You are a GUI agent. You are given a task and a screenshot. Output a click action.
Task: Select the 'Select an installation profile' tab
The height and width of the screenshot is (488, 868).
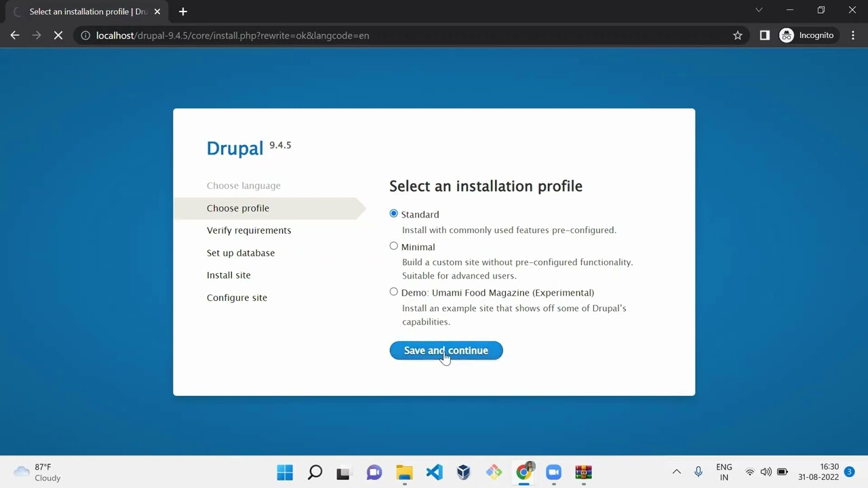coord(88,12)
